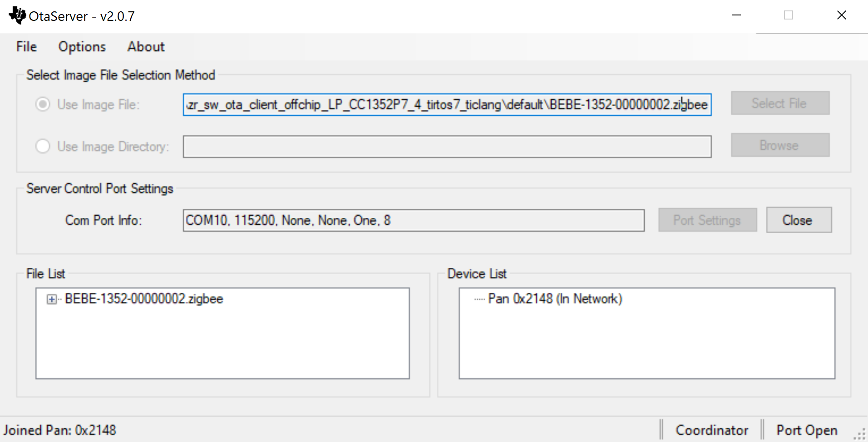868x442 pixels.
Task: Click the Com Port Info text field
Action: coord(414,221)
